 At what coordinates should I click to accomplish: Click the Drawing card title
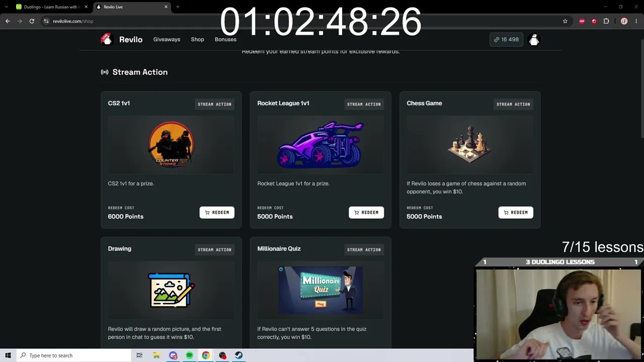coord(119,248)
